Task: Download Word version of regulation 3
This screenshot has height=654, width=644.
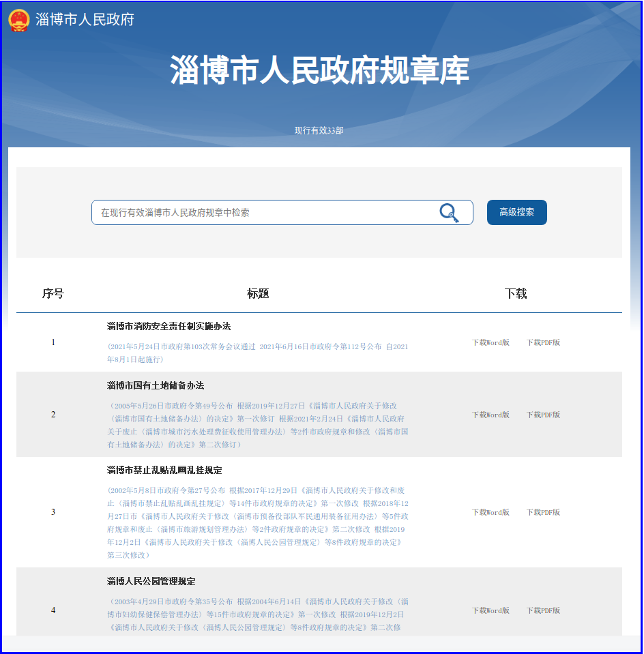Action: 491,512
